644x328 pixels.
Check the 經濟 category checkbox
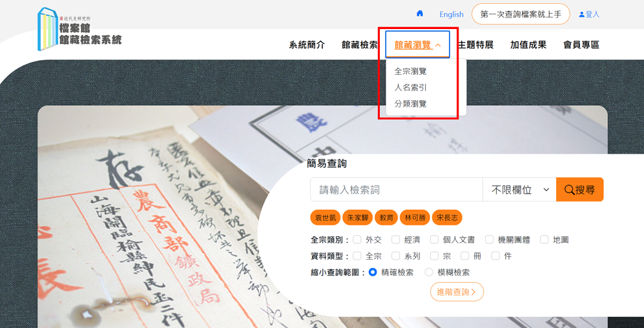click(395, 240)
